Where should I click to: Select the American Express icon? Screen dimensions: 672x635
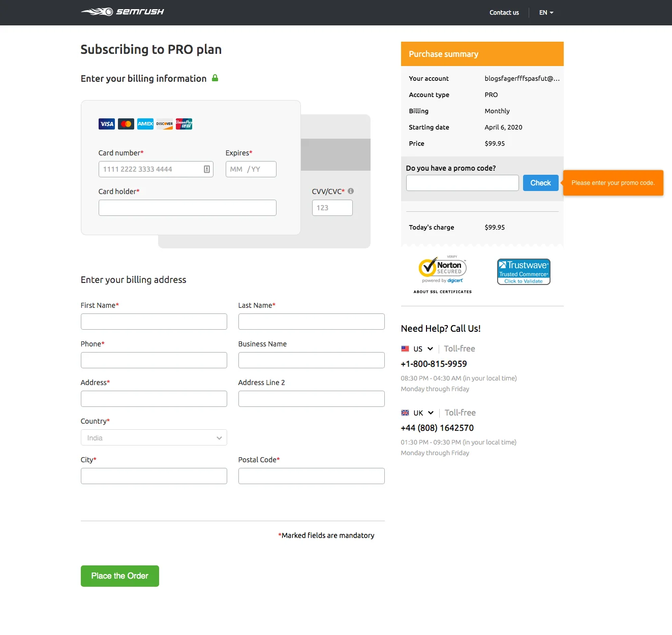pos(145,123)
